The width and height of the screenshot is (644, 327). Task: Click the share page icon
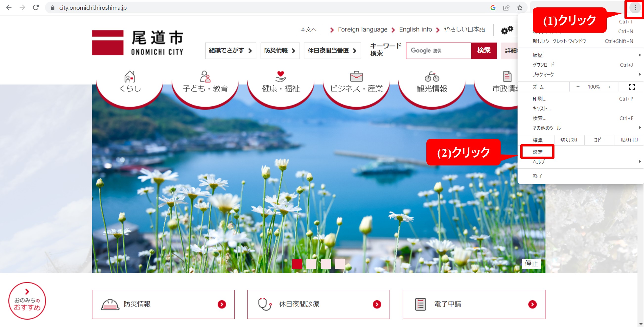(x=506, y=8)
